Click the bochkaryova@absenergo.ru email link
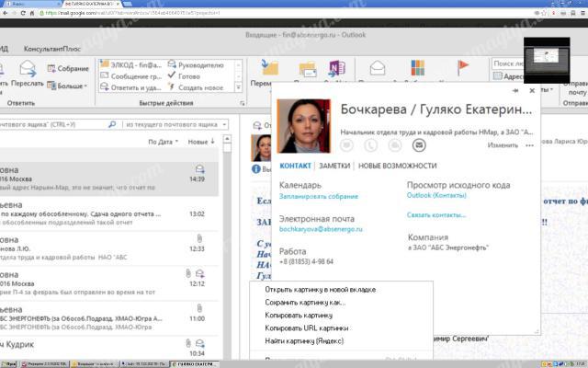The height and width of the screenshot is (368, 588). (321, 229)
